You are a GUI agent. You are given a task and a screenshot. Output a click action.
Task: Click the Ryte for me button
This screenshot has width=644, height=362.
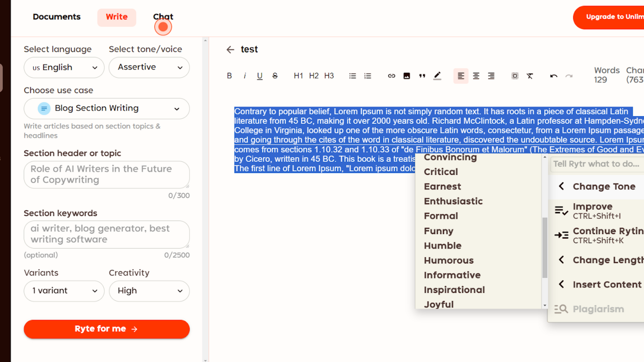(106, 329)
